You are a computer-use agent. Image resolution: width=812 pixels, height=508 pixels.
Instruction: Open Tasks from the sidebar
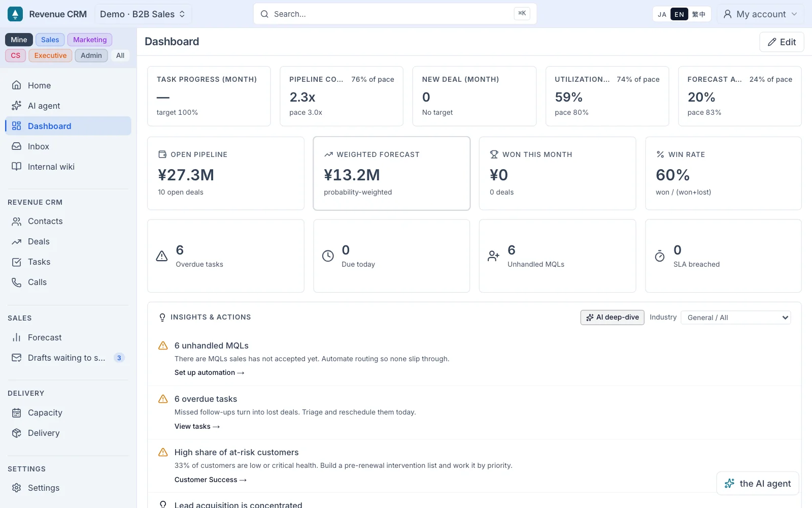point(68,262)
